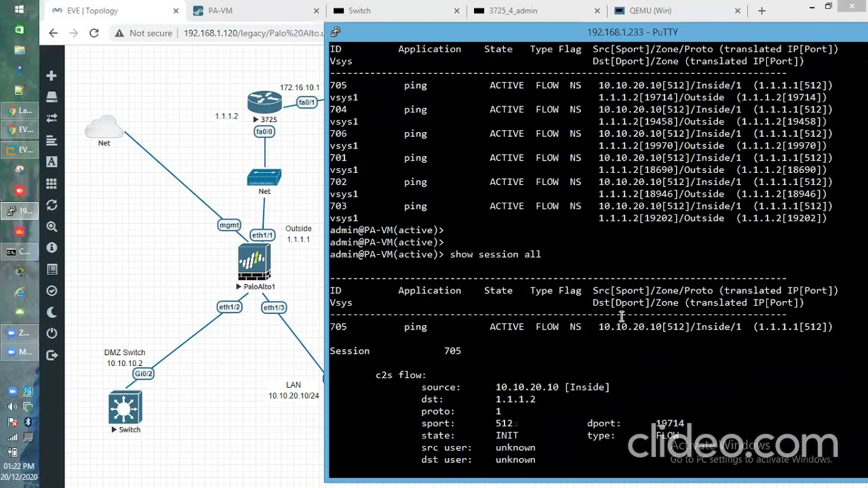Click the zoom magnifier icon in EVE sidebar

52,226
